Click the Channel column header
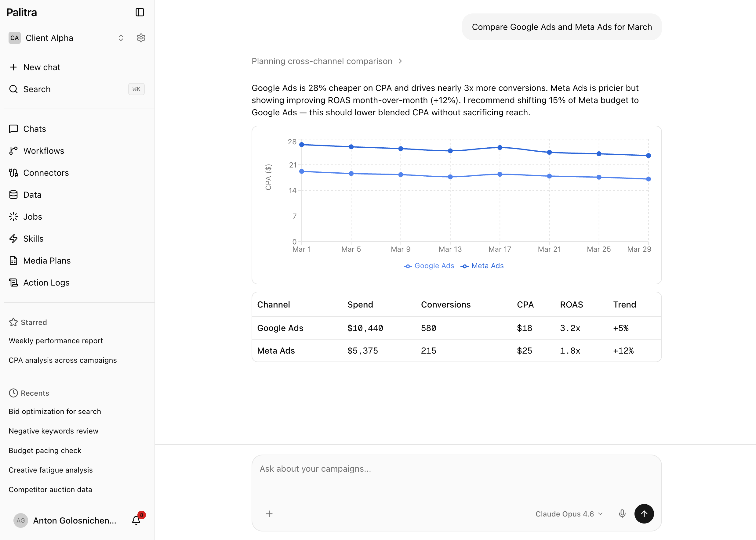This screenshot has width=756, height=540. click(274, 304)
